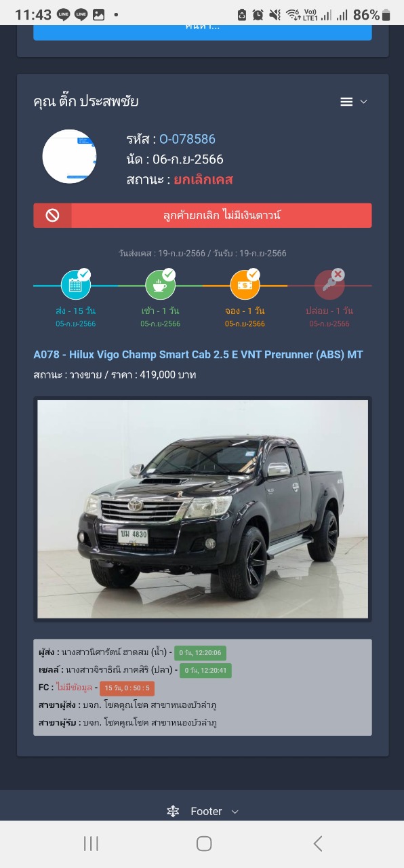The height and width of the screenshot is (868, 404).
Task: Open A078 Hilux Vigo Champ listing link
Action: (198, 355)
